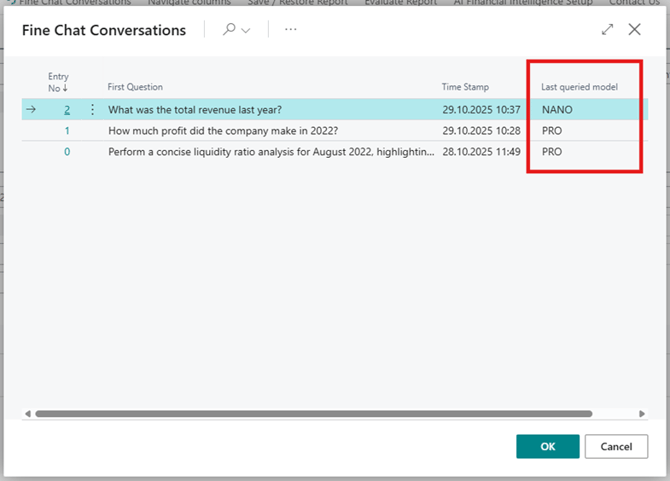Click the Time Stamp column header
Image resolution: width=670 pixels, height=481 pixels.
coord(465,87)
